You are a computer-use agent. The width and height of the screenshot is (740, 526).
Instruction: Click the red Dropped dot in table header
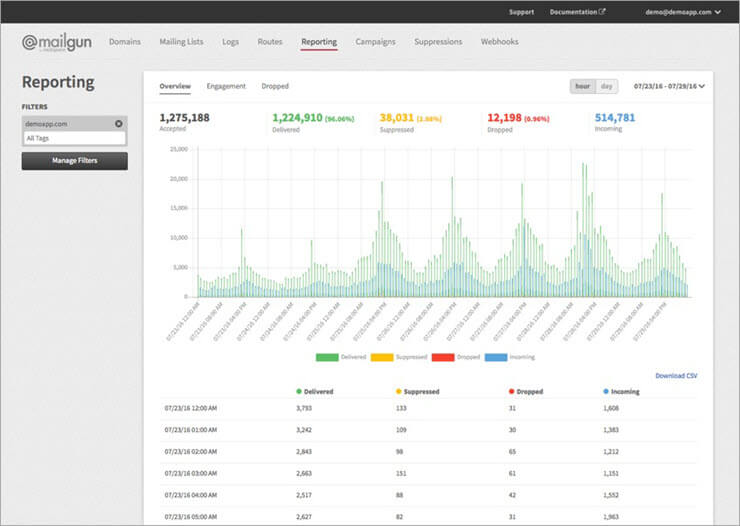point(513,392)
